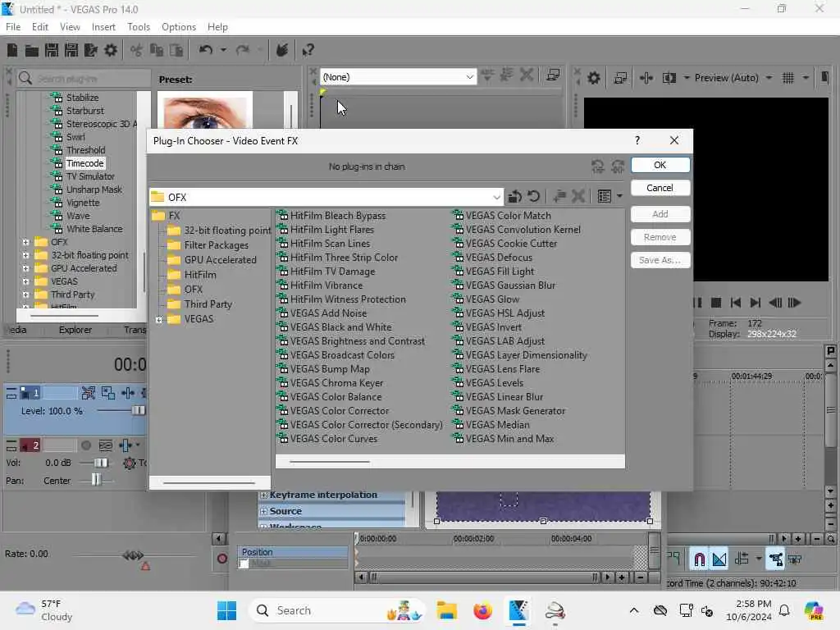This screenshot has width=840, height=630.
Task: Toggle the Automatic Crossfades icon
Action: pos(719,559)
